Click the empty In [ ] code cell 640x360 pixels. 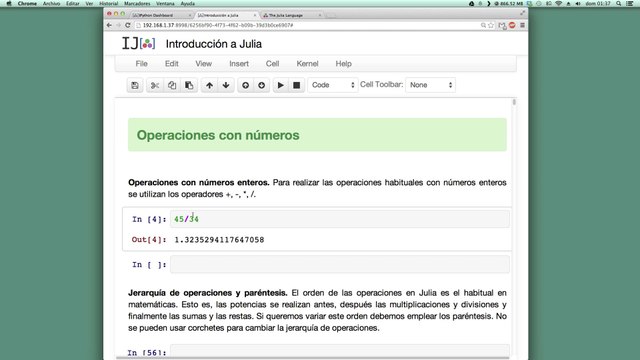[340, 264]
